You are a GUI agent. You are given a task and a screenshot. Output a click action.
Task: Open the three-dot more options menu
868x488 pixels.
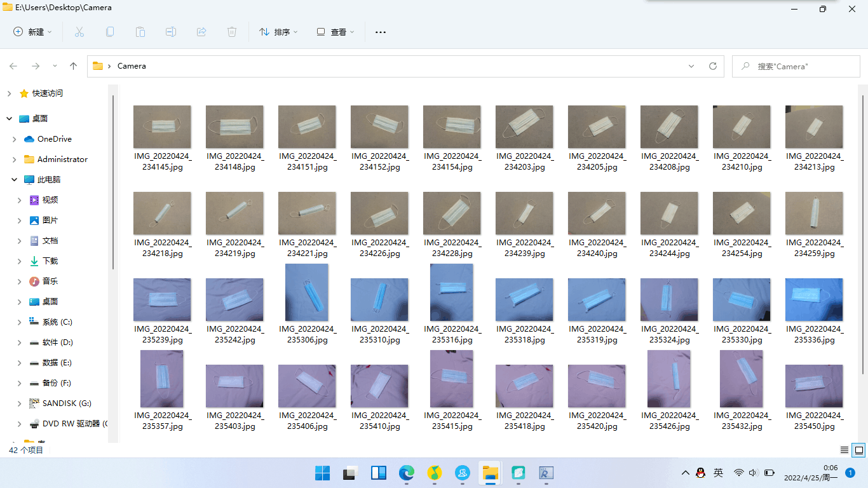pos(381,32)
